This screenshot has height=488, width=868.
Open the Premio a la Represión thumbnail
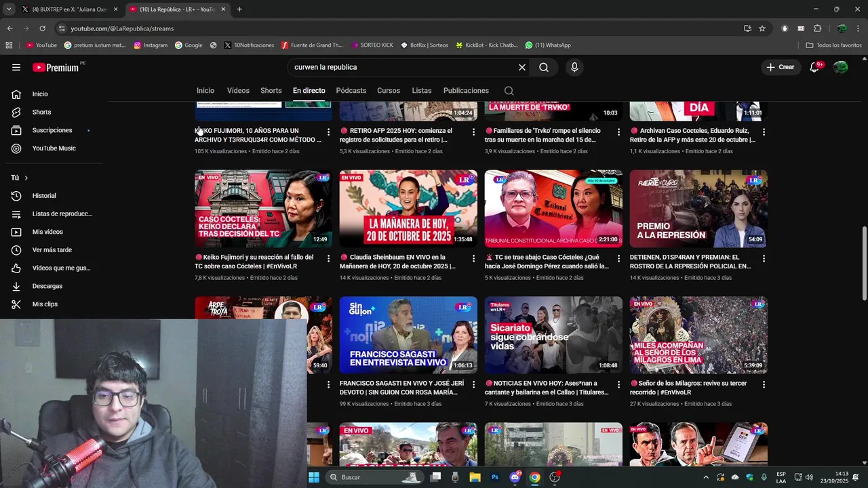pos(698,208)
